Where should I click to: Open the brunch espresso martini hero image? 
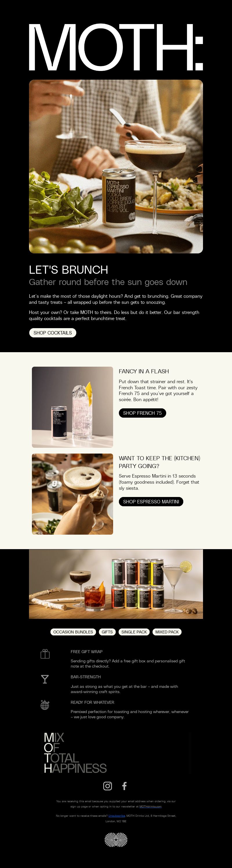coord(116,167)
